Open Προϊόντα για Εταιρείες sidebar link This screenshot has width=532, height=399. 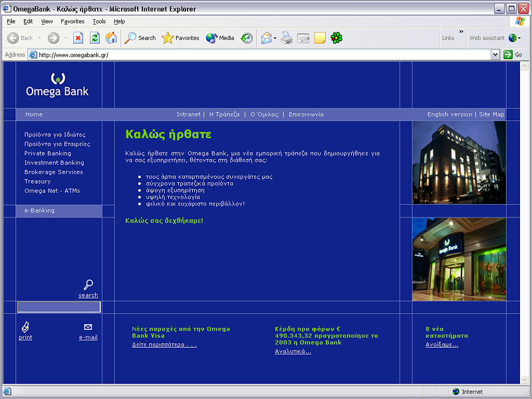tap(57, 144)
